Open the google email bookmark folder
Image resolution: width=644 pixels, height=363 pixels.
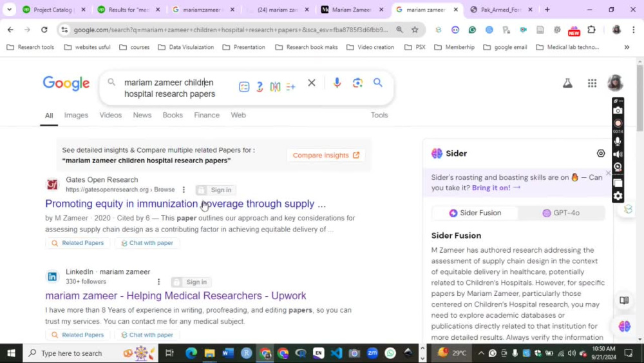point(505,47)
